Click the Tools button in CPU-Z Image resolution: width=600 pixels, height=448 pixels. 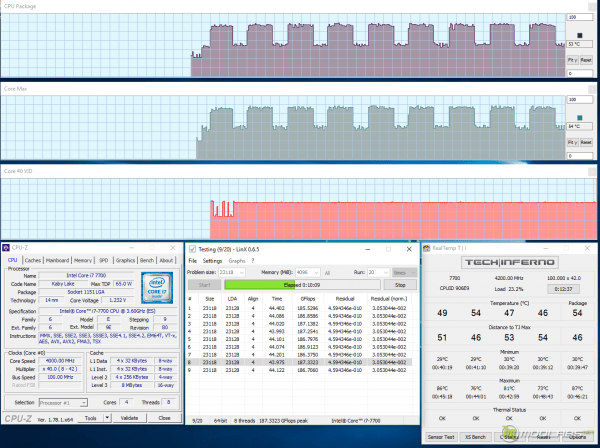[x=91, y=418]
